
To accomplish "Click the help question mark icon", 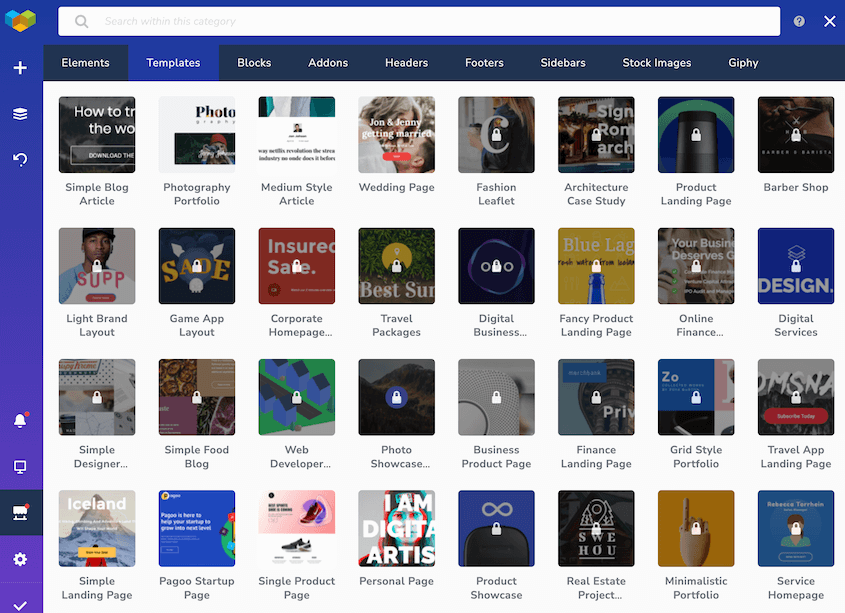I will pyautogui.click(x=799, y=21).
